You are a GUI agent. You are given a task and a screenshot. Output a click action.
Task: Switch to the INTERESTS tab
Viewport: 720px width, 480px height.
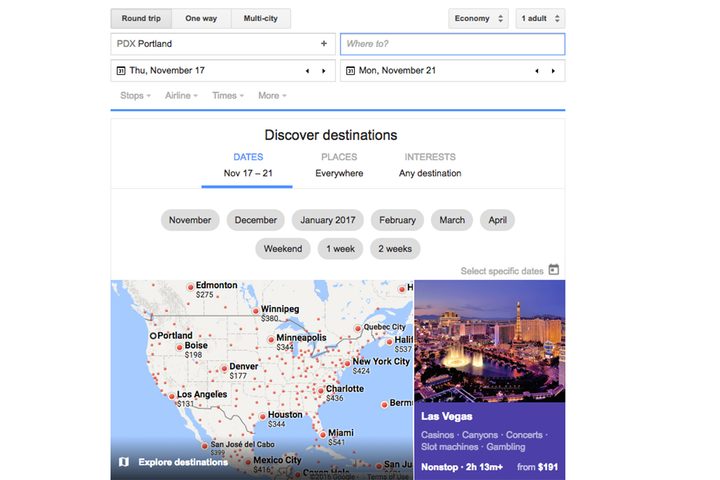[430, 165]
